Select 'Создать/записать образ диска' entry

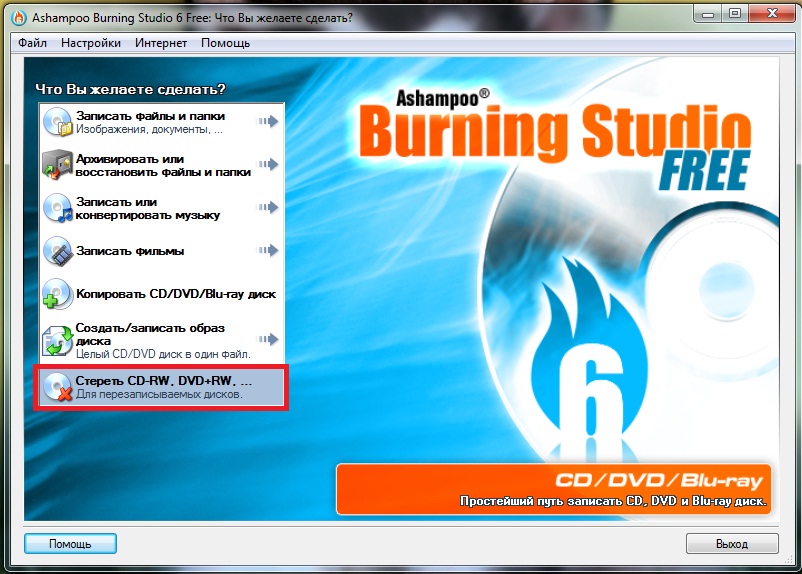pos(162,340)
